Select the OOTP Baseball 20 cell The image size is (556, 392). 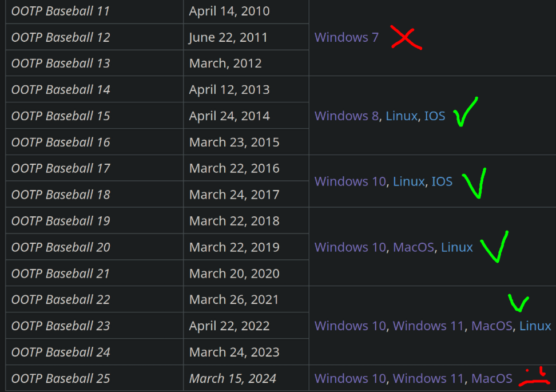coord(95,247)
